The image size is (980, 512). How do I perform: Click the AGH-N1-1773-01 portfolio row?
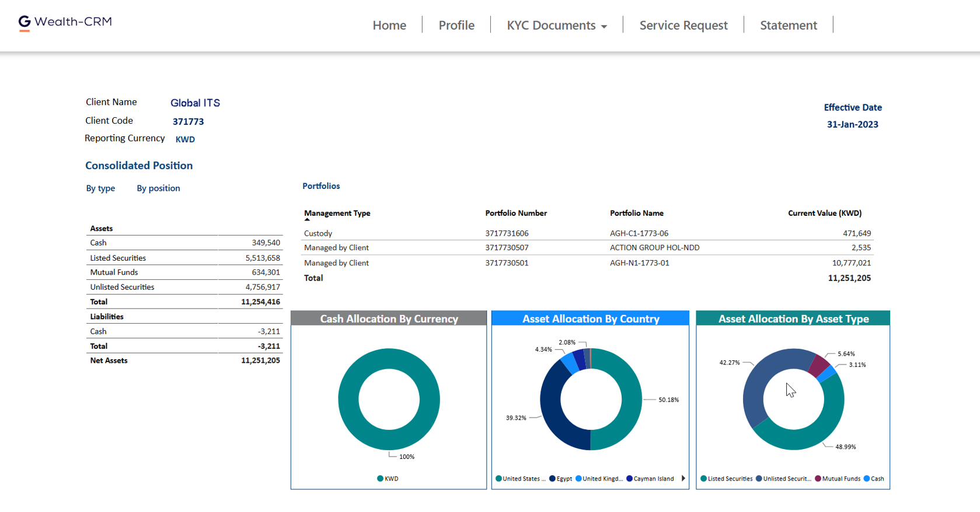[x=639, y=263]
